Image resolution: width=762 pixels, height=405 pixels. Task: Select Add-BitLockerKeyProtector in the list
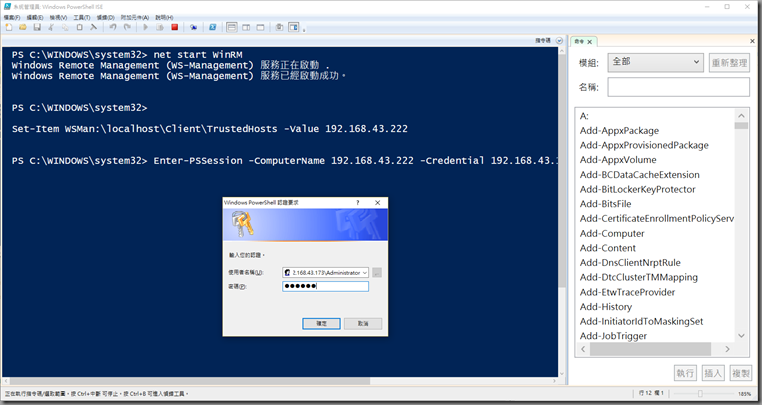(x=637, y=189)
